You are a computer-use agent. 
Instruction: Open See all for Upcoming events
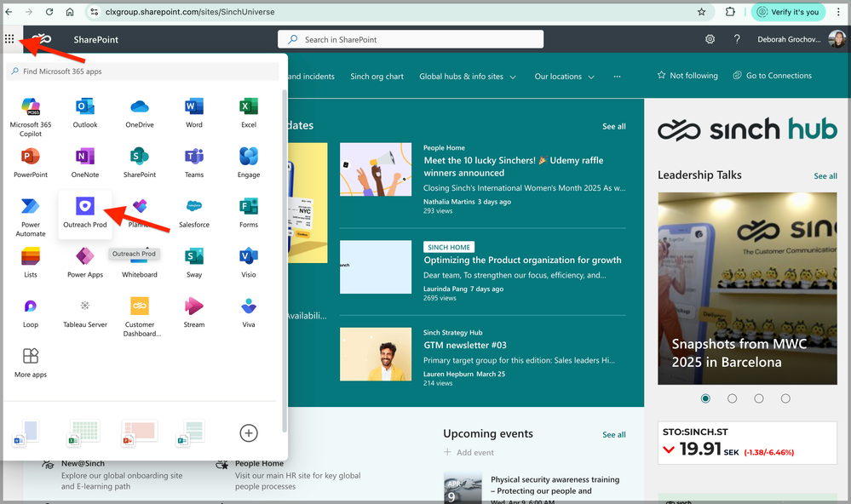click(614, 434)
